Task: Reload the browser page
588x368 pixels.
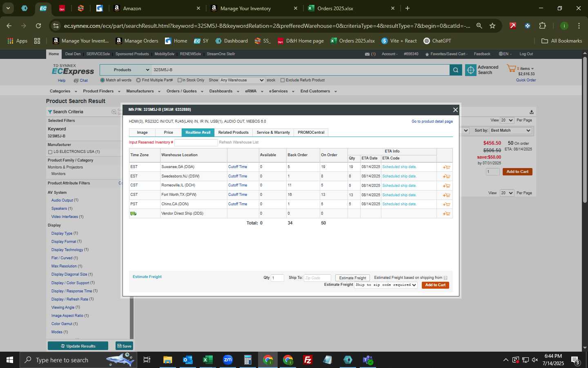Action: [38, 26]
